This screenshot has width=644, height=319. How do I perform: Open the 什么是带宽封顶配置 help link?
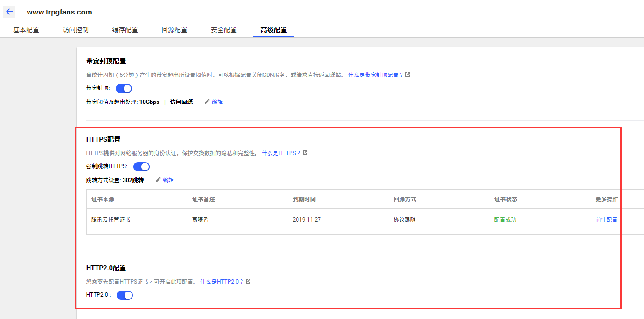click(x=375, y=75)
